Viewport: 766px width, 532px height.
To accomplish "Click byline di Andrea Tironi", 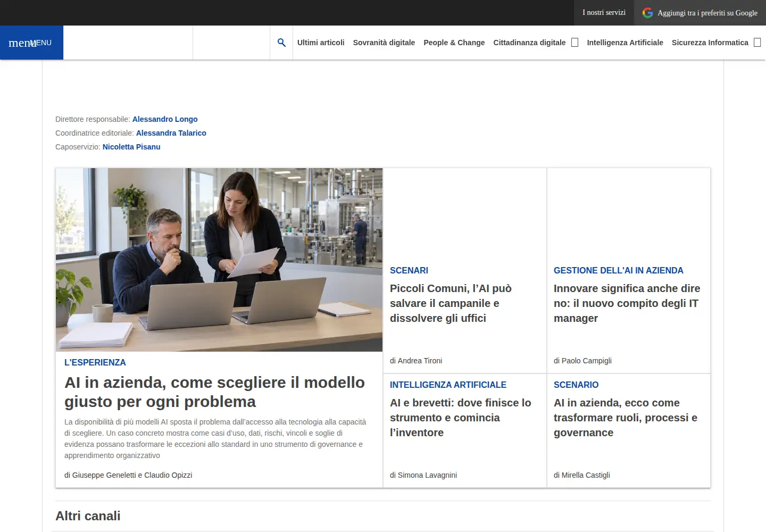I will (x=416, y=361).
